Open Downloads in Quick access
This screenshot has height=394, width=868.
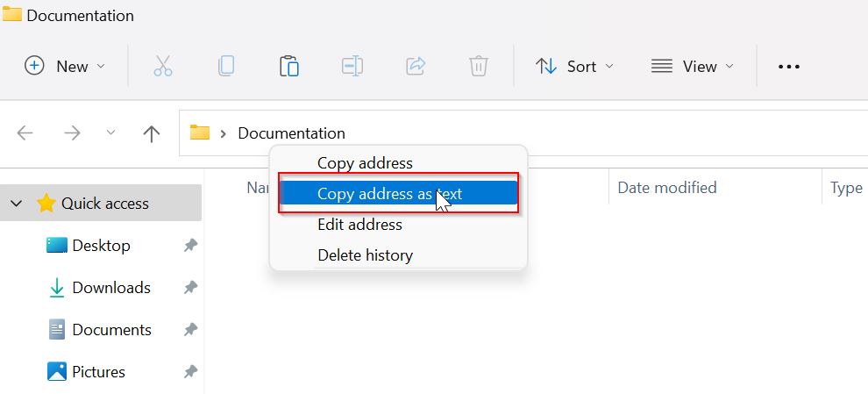(110, 288)
